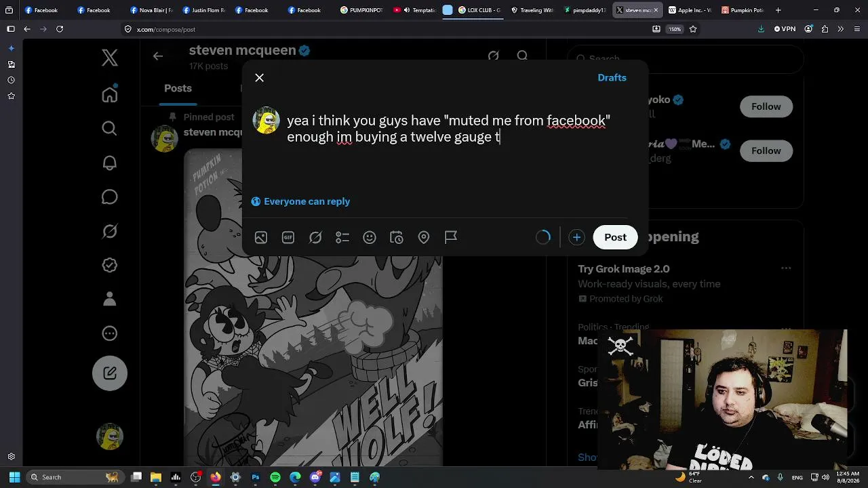Screen dimensions: 868x488
Task: Add another post to the thread
Action: pyautogui.click(x=576, y=237)
